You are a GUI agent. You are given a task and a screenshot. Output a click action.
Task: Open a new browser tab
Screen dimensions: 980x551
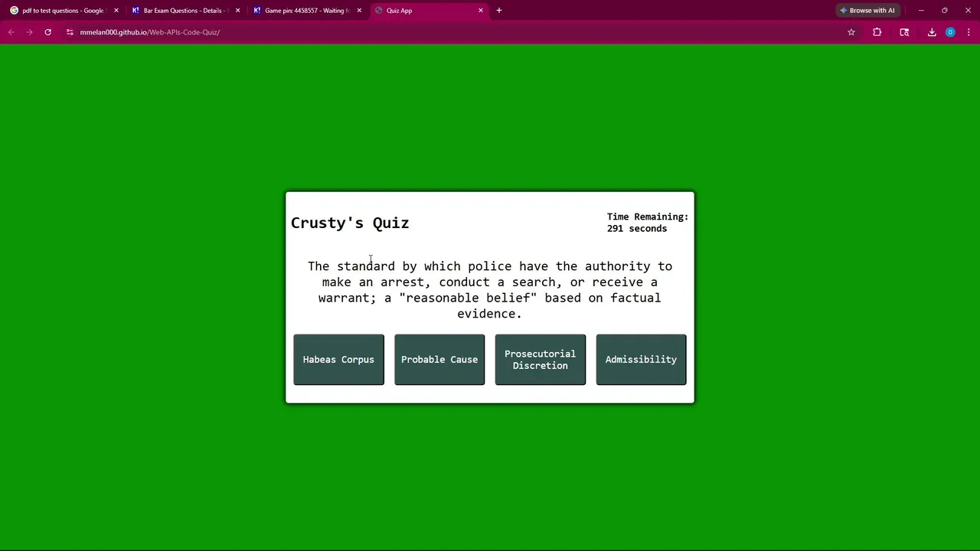coord(499,11)
